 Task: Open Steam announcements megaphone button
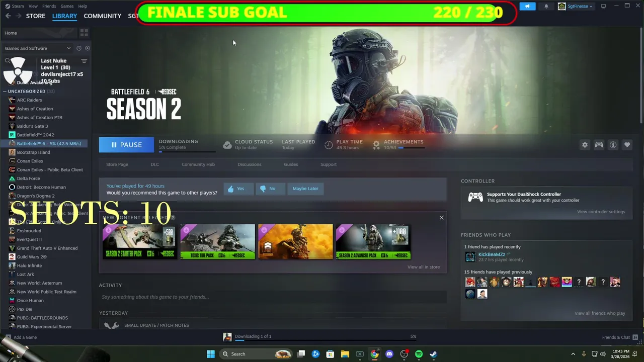click(x=527, y=6)
